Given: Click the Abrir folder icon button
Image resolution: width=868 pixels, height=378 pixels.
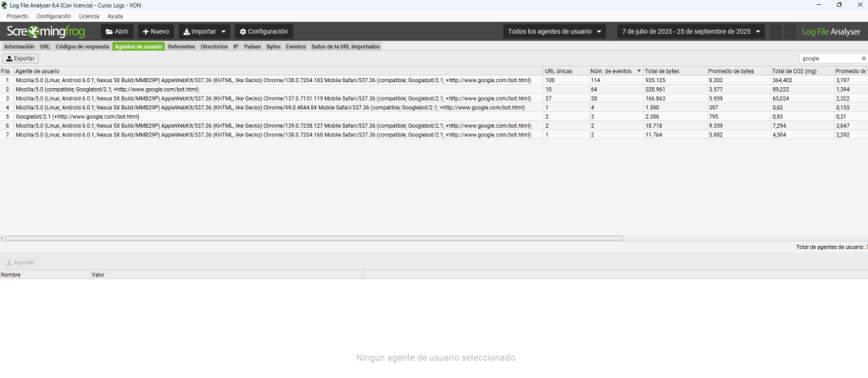Looking at the screenshot, I should point(116,31).
